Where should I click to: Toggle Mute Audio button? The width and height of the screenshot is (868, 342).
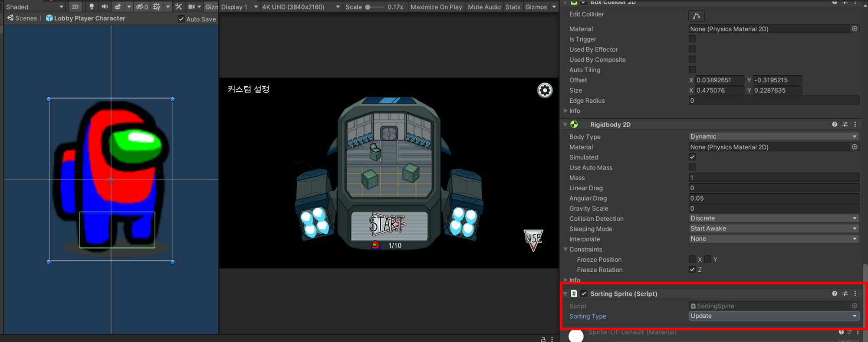pyautogui.click(x=484, y=7)
